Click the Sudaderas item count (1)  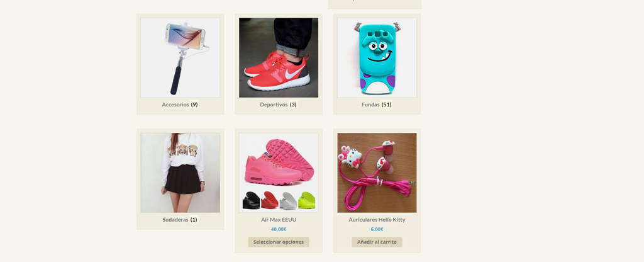click(x=194, y=220)
